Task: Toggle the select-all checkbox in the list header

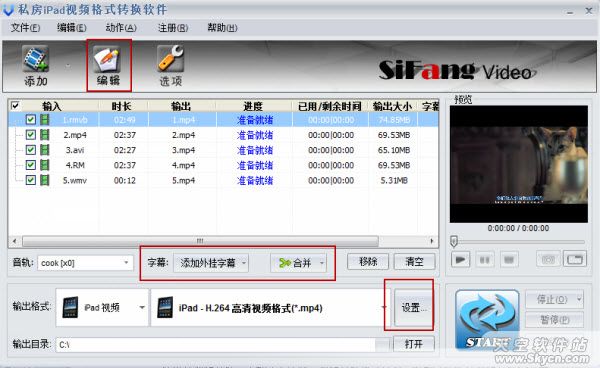Action: [x=15, y=105]
